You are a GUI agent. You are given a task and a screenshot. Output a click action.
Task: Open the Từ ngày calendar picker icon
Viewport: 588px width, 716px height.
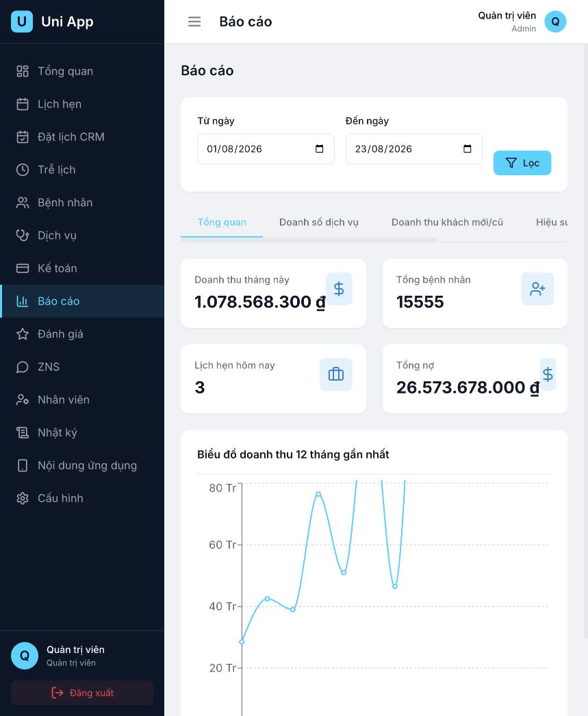tap(320, 149)
